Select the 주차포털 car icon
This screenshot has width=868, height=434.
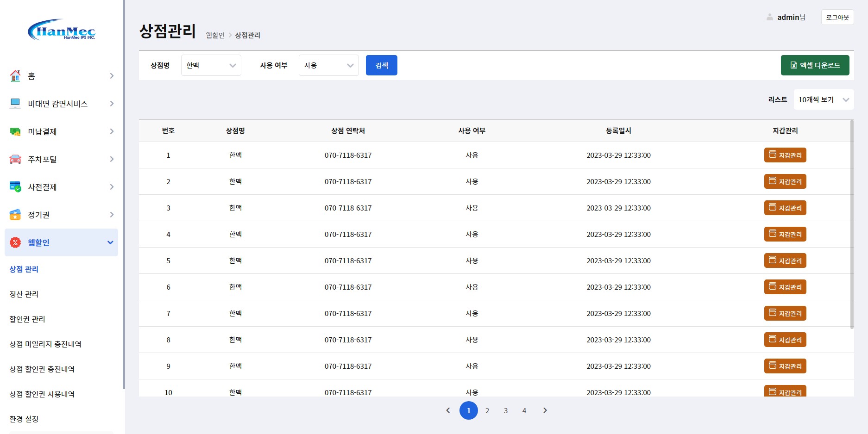coord(15,159)
